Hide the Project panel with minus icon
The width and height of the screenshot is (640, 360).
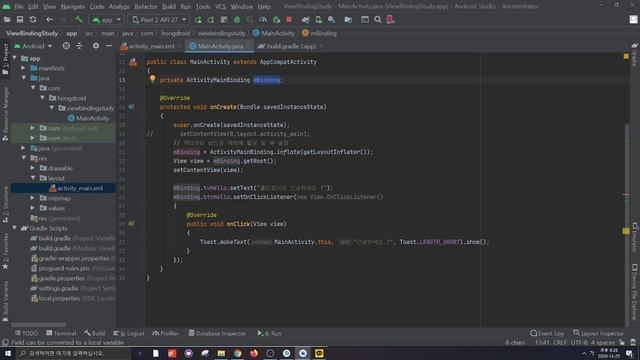(x=109, y=46)
